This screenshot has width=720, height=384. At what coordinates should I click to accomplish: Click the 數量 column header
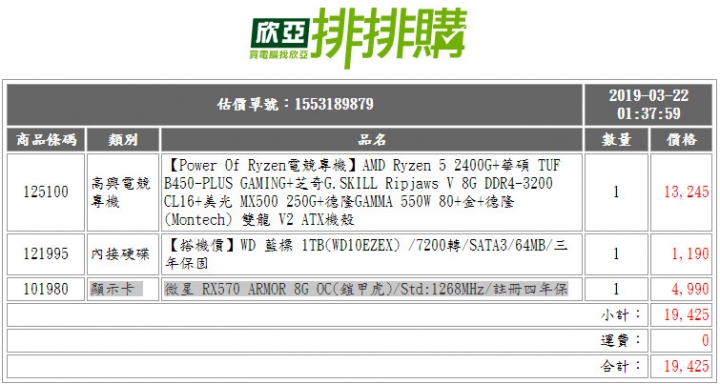pos(616,140)
